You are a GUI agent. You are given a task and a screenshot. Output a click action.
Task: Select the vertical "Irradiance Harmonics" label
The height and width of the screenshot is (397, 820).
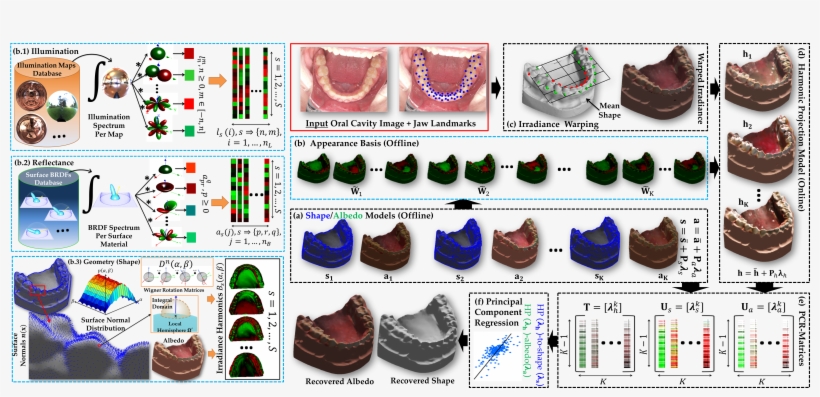point(220,332)
